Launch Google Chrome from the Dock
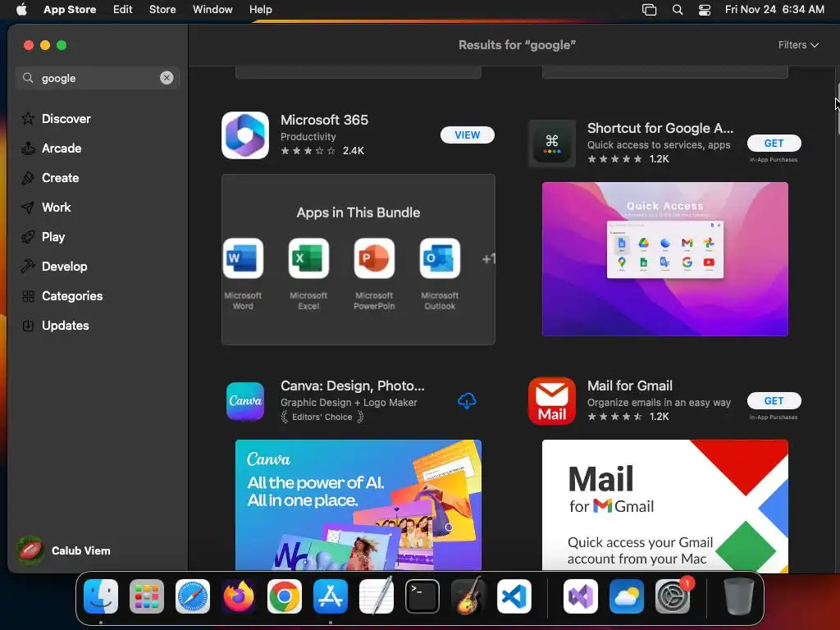 (x=285, y=596)
